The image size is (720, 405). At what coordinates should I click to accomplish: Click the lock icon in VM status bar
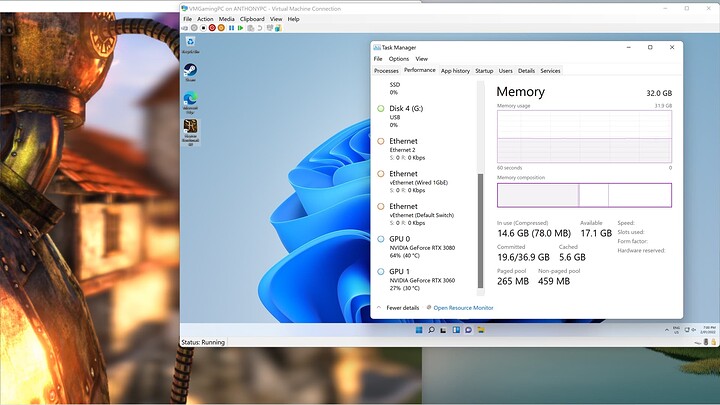pyautogui.click(x=713, y=342)
